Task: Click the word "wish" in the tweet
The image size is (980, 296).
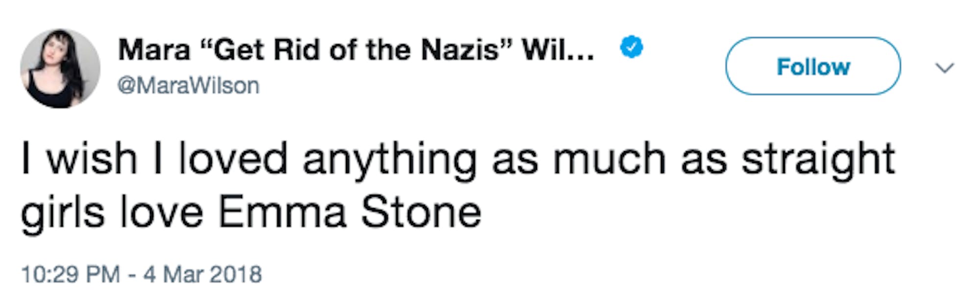Action: [92, 159]
